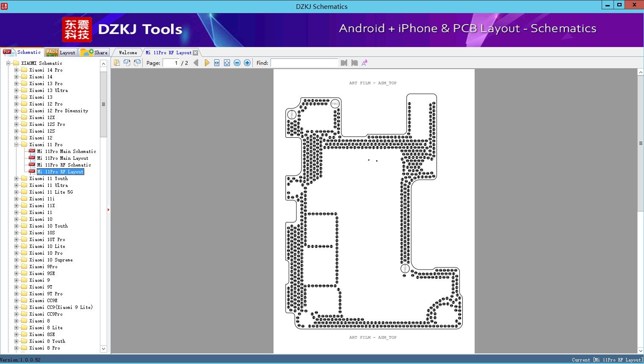The width and height of the screenshot is (644, 364).
Task: Click the PDF icon beside Mi 11Pro RF Schematic
Action: [x=32, y=165]
